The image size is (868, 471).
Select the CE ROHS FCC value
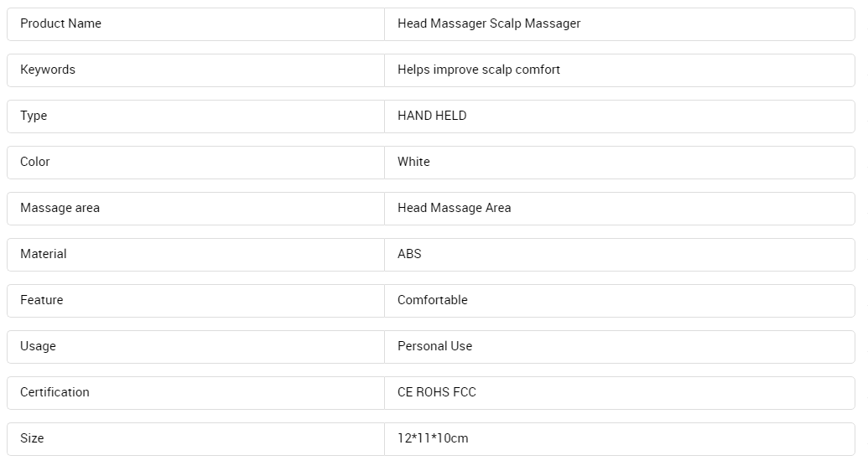pyautogui.click(x=436, y=392)
